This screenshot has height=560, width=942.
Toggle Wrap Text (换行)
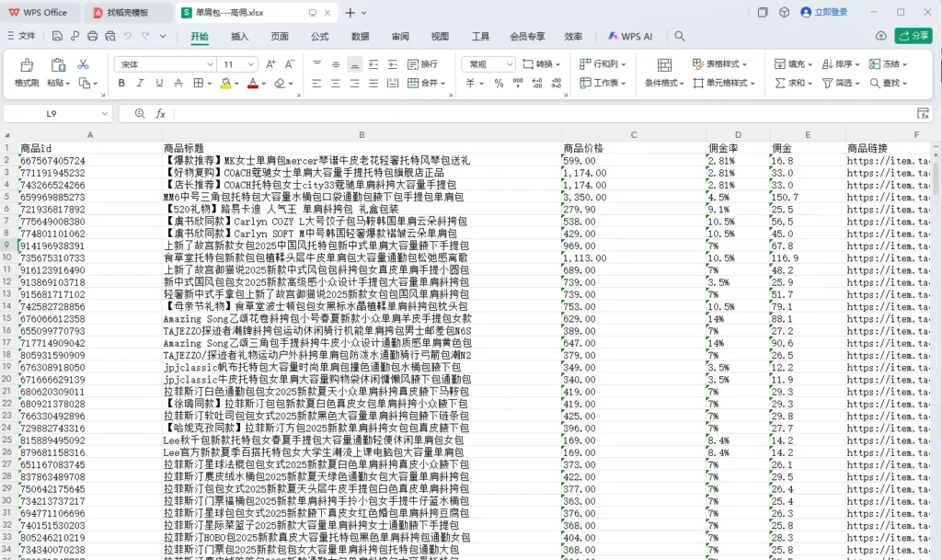(422, 64)
